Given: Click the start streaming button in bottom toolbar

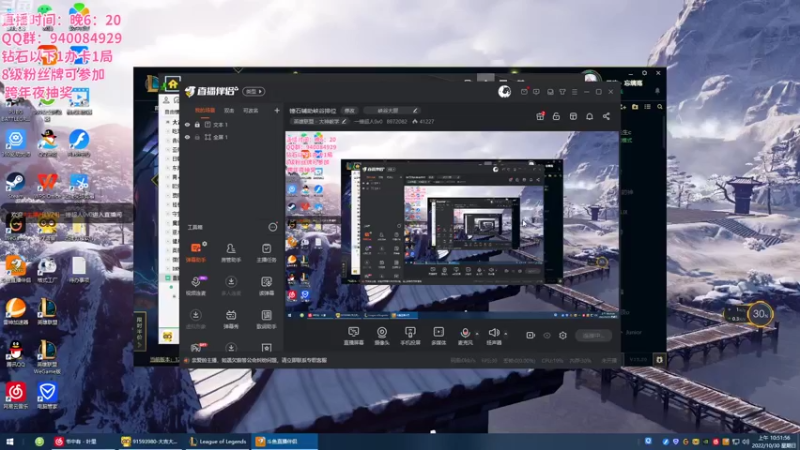Looking at the screenshot, I should [x=594, y=335].
